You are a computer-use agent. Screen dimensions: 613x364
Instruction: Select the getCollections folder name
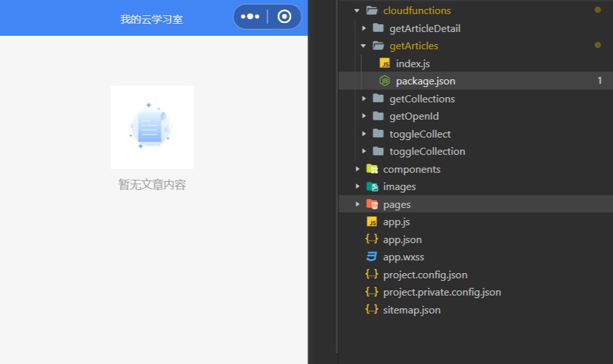coord(422,99)
